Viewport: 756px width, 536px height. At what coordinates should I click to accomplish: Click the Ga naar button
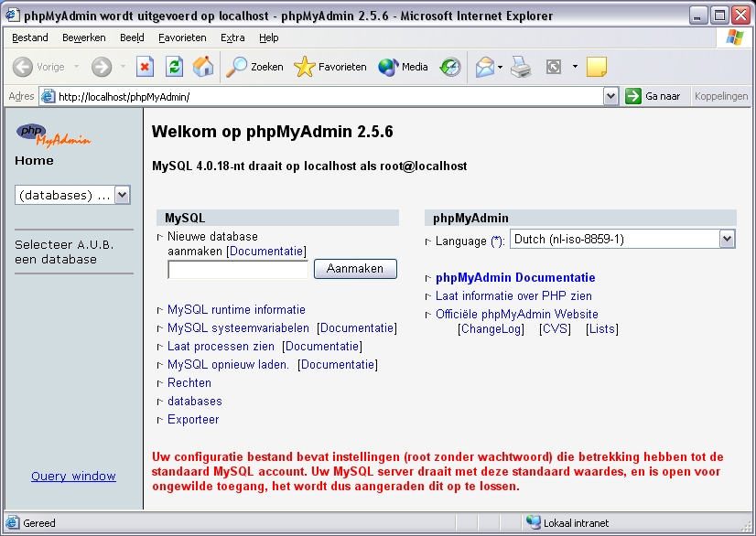pyautogui.click(x=653, y=96)
